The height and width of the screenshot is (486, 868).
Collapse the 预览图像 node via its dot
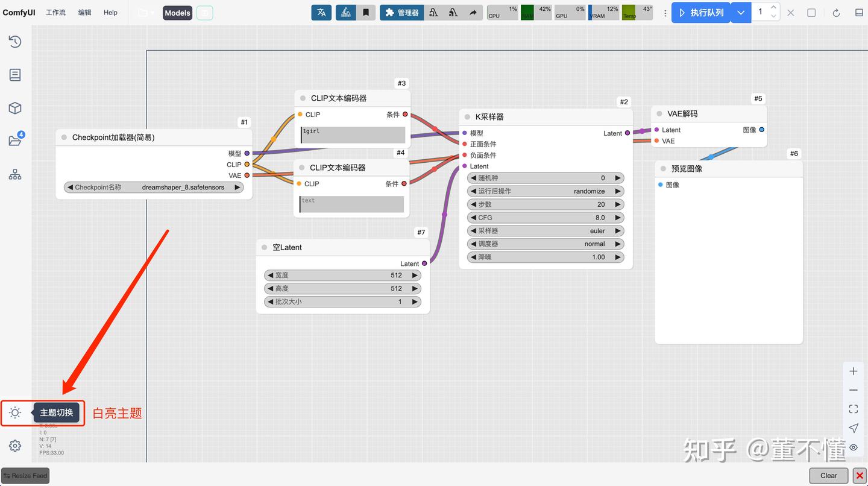[x=663, y=169]
